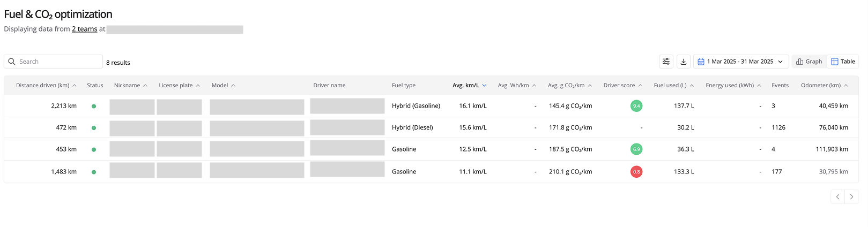
Task: Click the 9.4 green driver score badge
Action: click(x=636, y=106)
